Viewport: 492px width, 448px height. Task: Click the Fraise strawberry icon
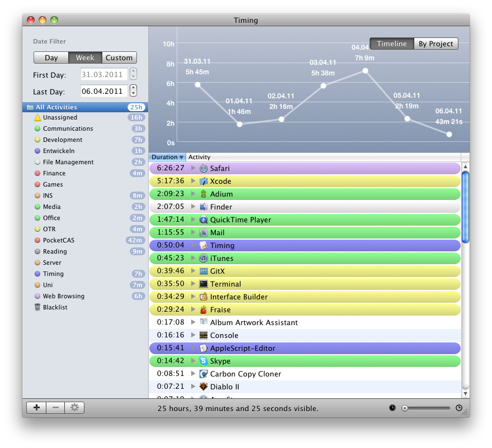click(x=204, y=309)
